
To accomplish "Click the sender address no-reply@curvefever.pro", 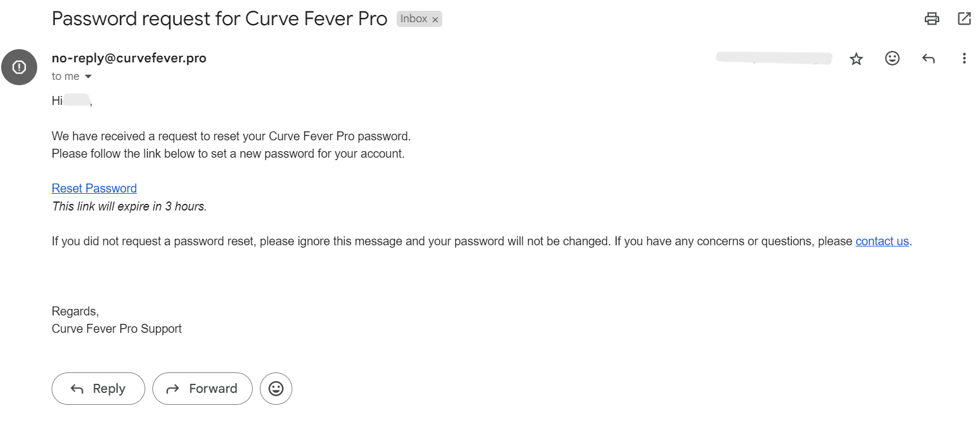I will pyautogui.click(x=129, y=58).
